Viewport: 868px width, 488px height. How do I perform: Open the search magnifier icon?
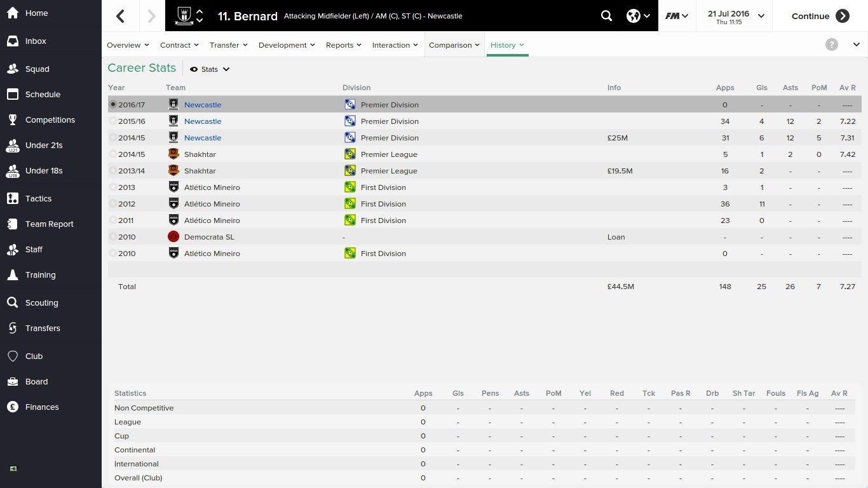606,17
